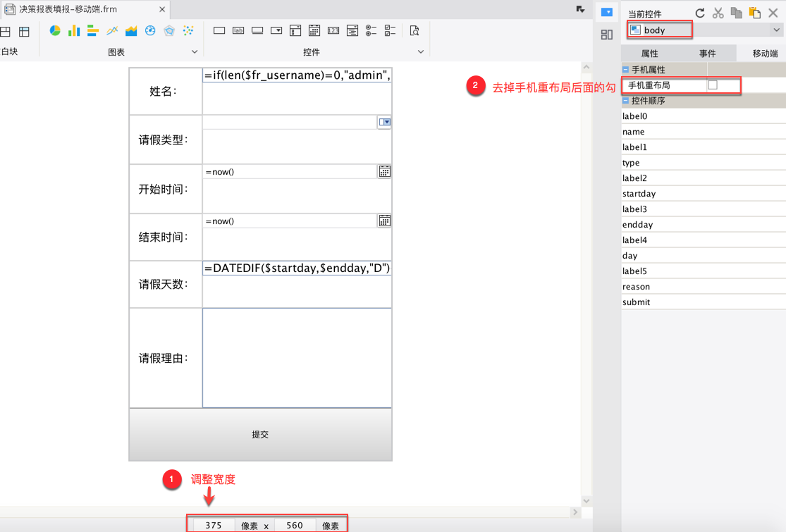This screenshot has height=532, width=786.
Task: Collapse the 手机属性 section
Action: click(x=625, y=70)
